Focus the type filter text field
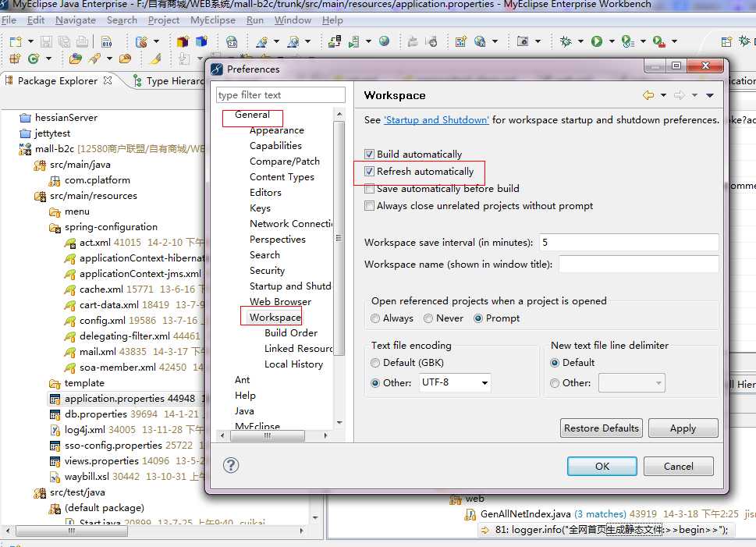This screenshot has width=756, height=547. tap(281, 95)
